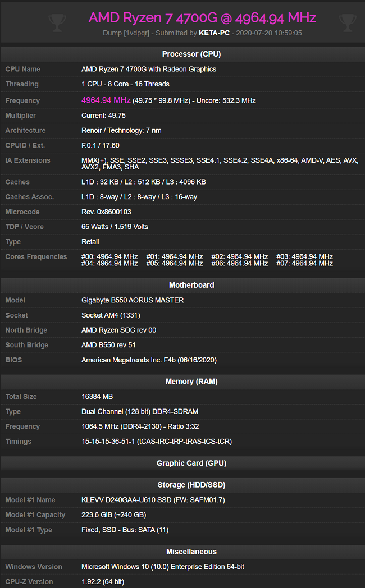Click core '#00: 4964.94 MHz'
The width and height of the screenshot is (365, 588).
pyautogui.click(x=109, y=256)
